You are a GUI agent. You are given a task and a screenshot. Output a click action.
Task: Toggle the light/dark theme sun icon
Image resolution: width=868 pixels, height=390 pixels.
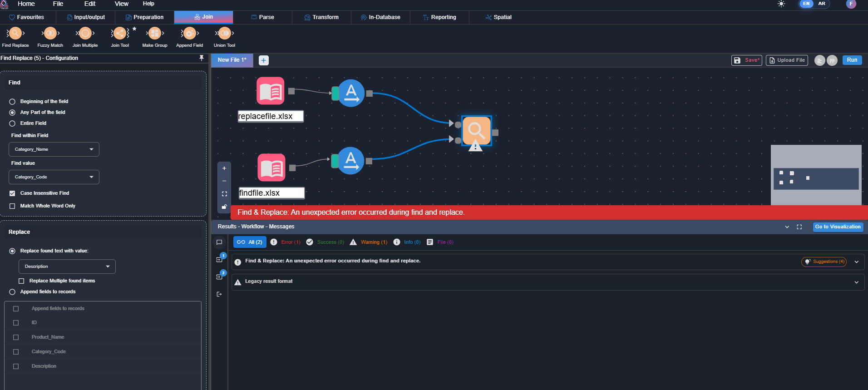[781, 4]
